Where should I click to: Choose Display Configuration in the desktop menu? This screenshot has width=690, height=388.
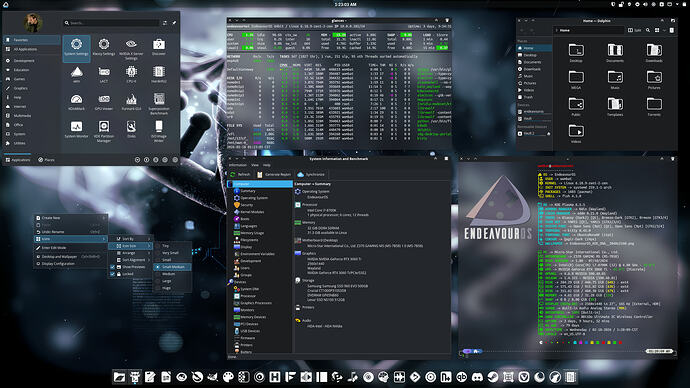pos(70,264)
